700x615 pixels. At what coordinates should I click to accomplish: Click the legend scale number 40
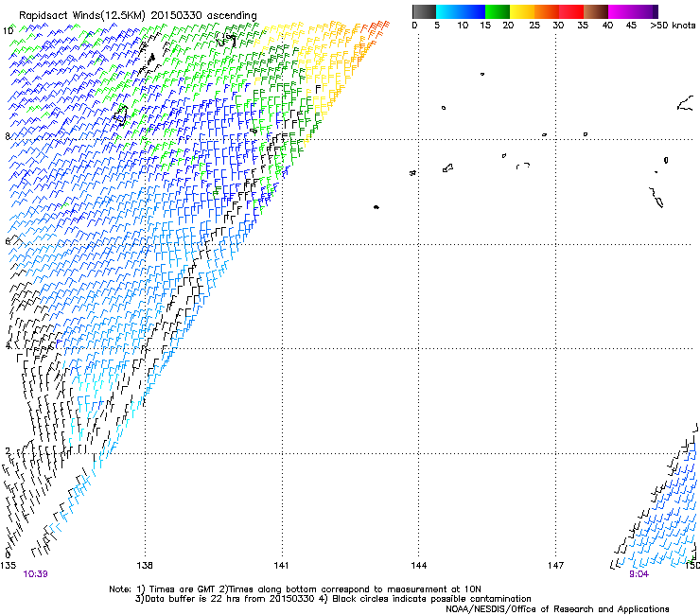(x=607, y=25)
